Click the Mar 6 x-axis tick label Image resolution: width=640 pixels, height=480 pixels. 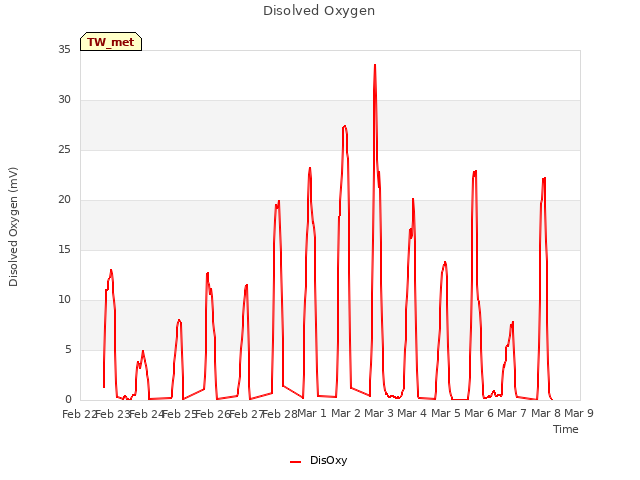tap(478, 413)
